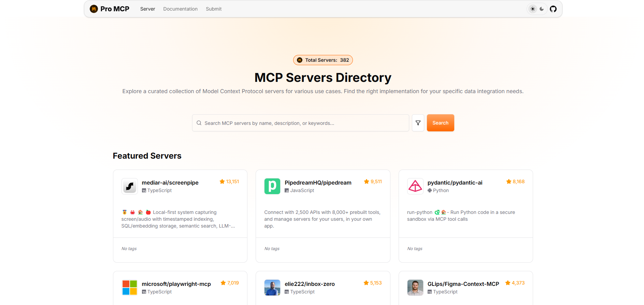Click the orange Search button
The width and height of the screenshot is (644, 305).
tap(440, 123)
